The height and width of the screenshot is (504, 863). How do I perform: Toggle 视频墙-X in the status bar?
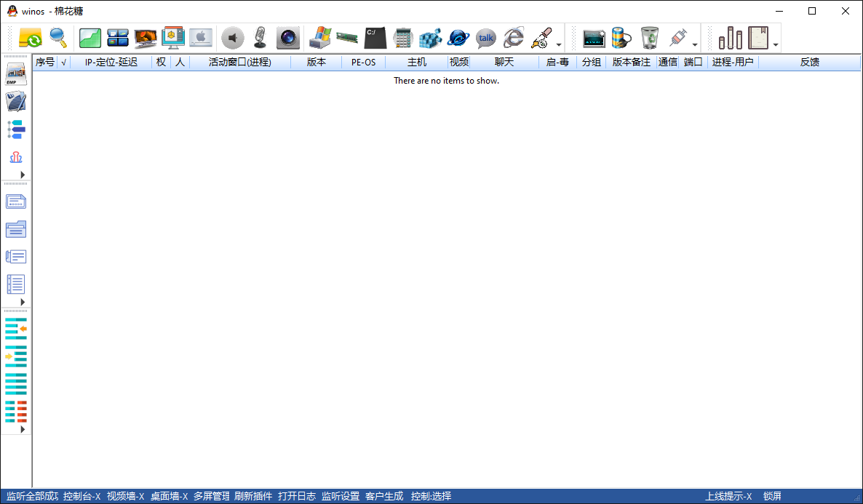point(125,496)
